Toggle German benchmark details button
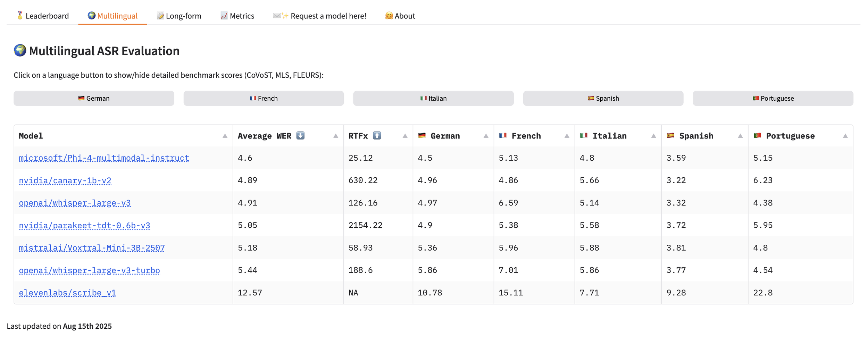The width and height of the screenshot is (868, 337). pyautogui.click(x=94, y=98)
